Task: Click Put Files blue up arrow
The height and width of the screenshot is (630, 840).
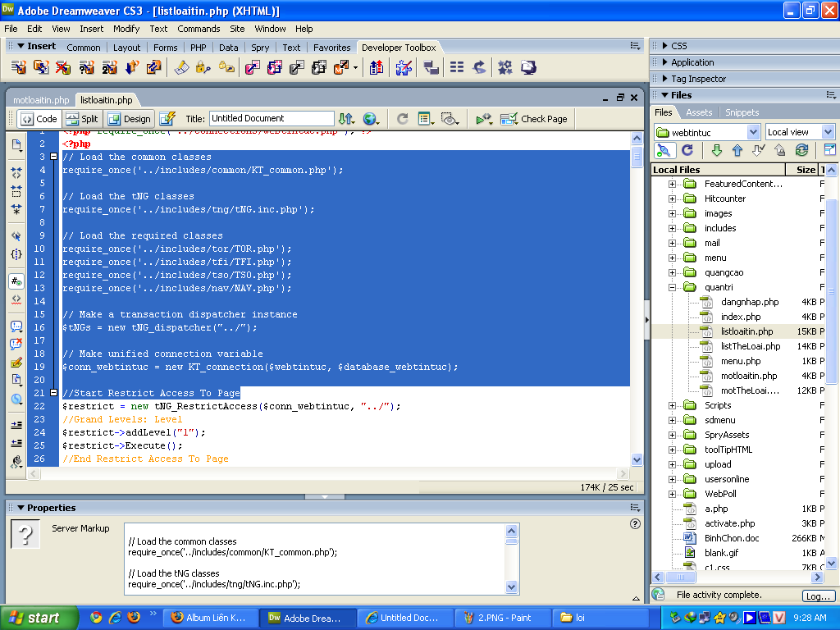Action: coord(737,151)
